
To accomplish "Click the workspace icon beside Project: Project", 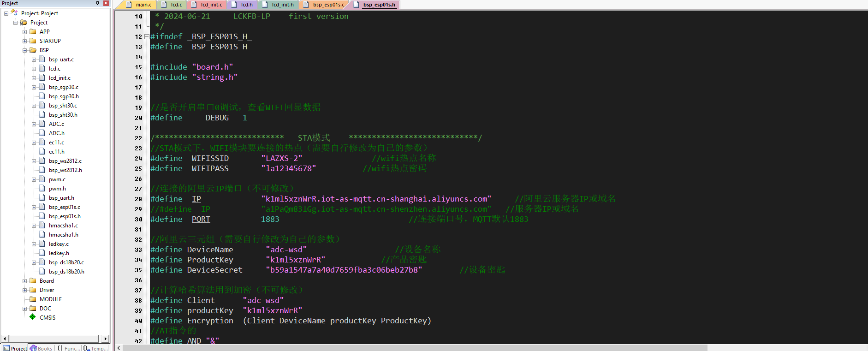I will pos(14,13).
